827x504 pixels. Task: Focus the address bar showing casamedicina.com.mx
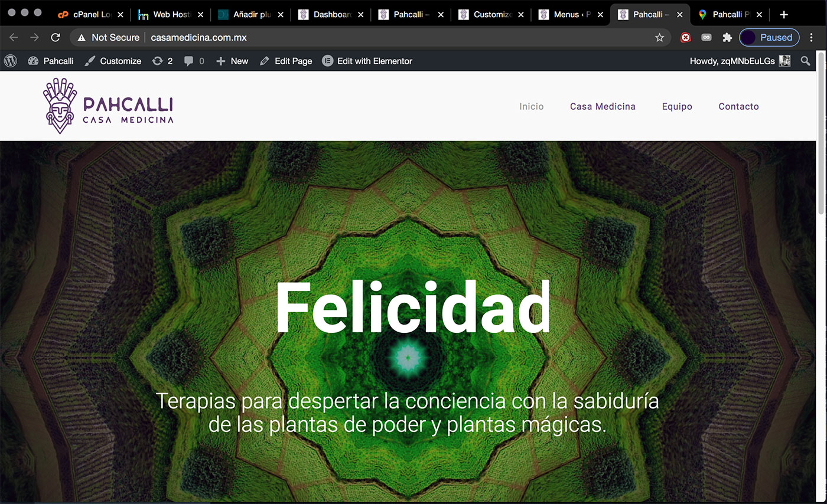(x=370, y=37)
